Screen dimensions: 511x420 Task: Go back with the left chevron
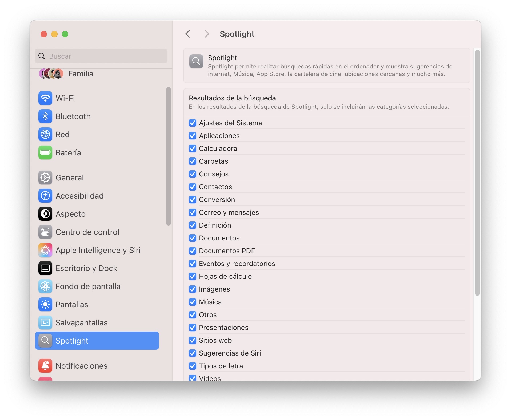pyautogui.click(x=188, y=34)
